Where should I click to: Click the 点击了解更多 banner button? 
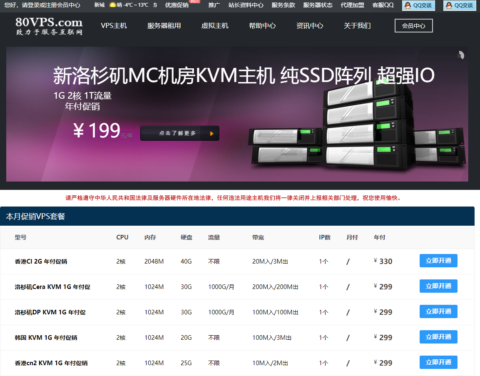(180, 133)
